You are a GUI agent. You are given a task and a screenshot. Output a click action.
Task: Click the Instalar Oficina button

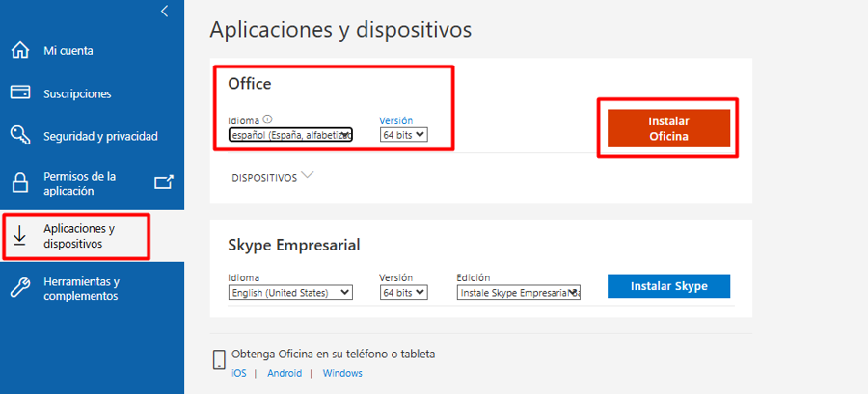click(668, 128)
